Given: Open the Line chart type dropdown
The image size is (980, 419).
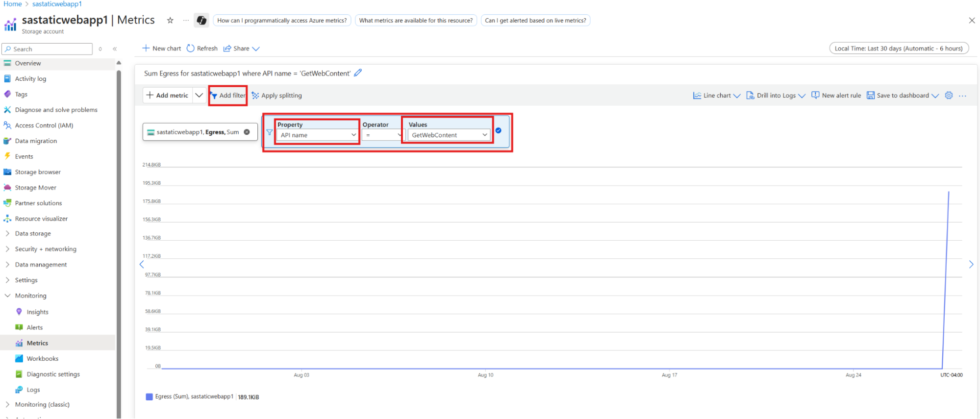Looking at the screenshot, I should (x=717, y=96).
